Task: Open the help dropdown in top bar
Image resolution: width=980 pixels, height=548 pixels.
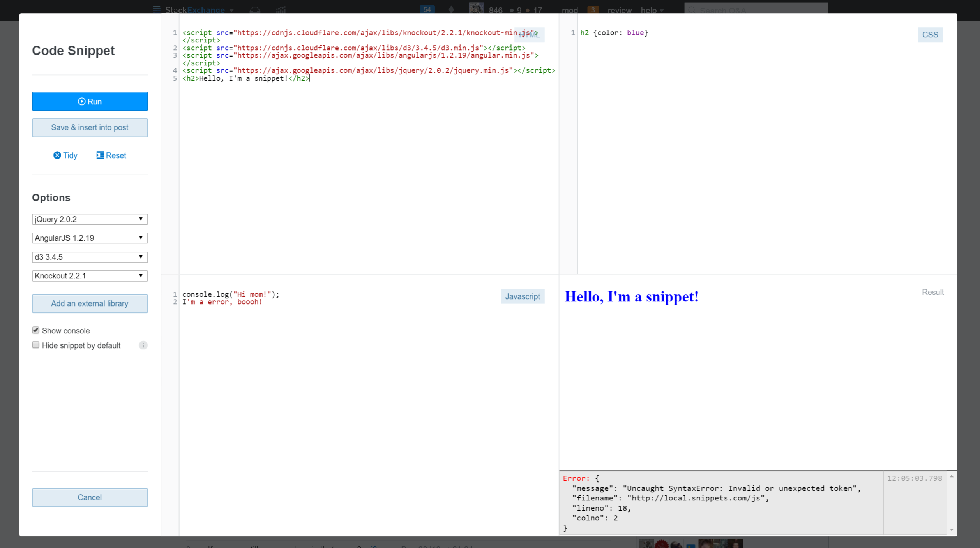Action: pos(652,10)
